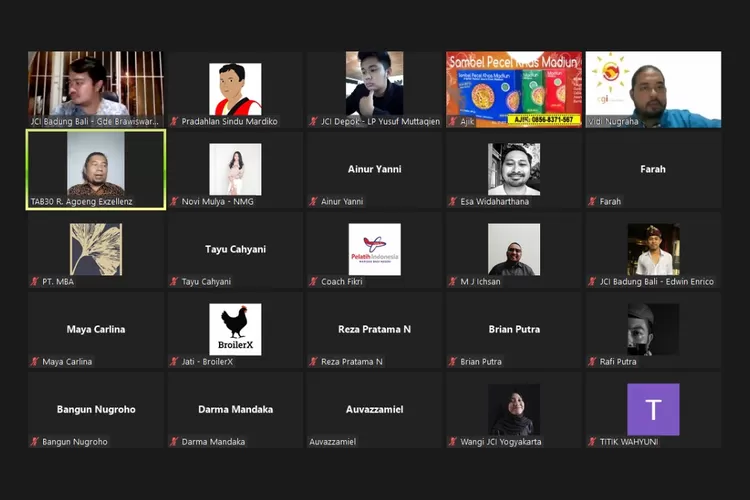The height and width of the screenshot is (500, 750).
Task: Click muted mic icon next to Ajik
Action: click(453, 121)
